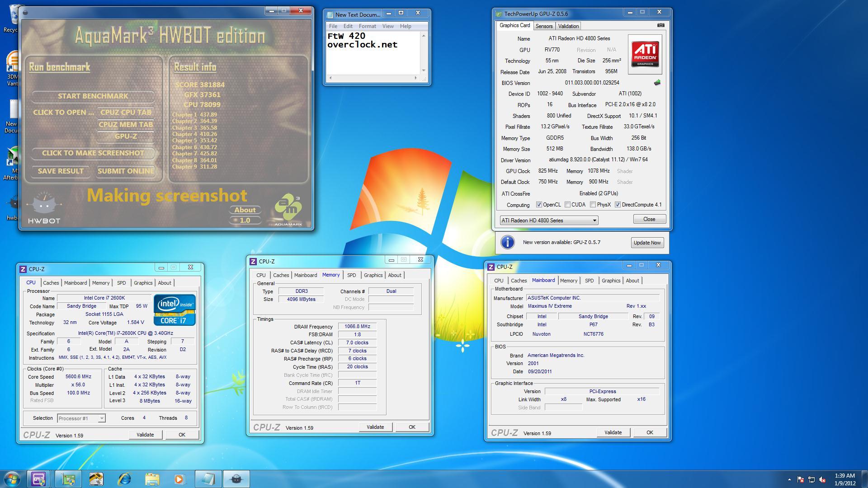Open the Graphics tab in right CPU-Z window
Viewport: 868px width, 488px height.
pyautogui.click(x=611, y=281)
